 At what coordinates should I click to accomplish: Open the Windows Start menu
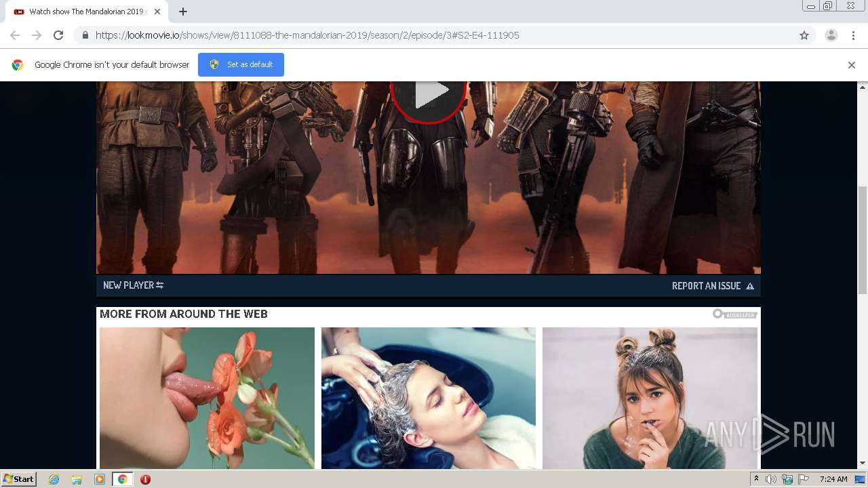18,479
